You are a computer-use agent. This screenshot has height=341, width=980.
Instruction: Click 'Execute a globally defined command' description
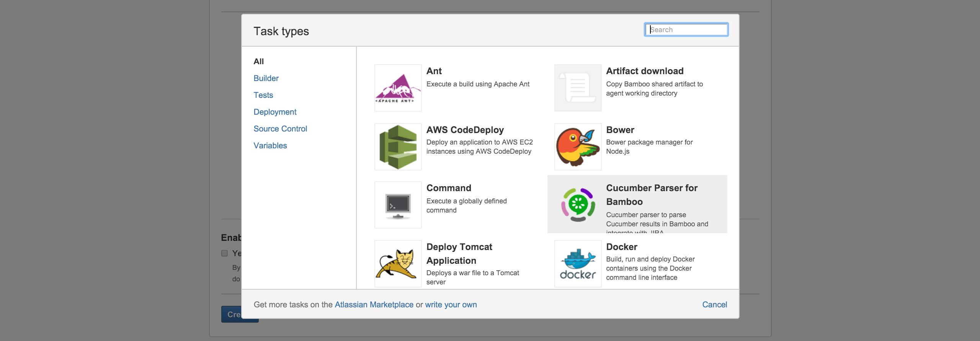pyautogui.click(x=467, y=206)
